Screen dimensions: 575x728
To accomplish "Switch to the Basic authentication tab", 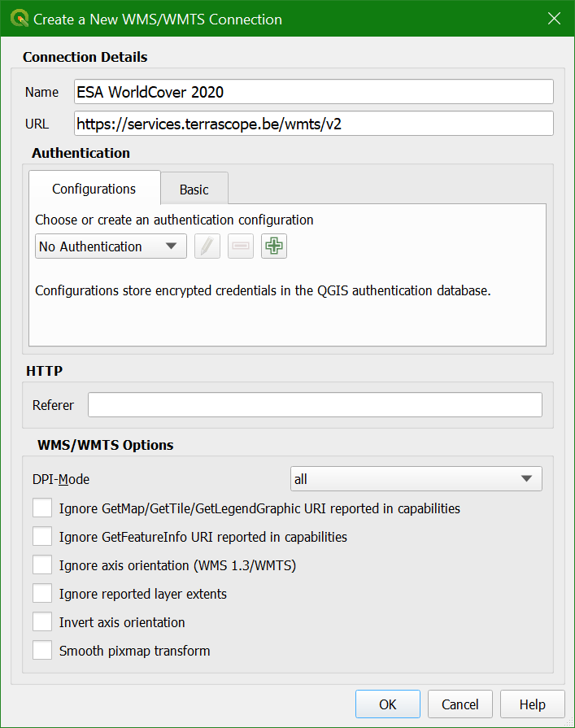I will [194, 190].
